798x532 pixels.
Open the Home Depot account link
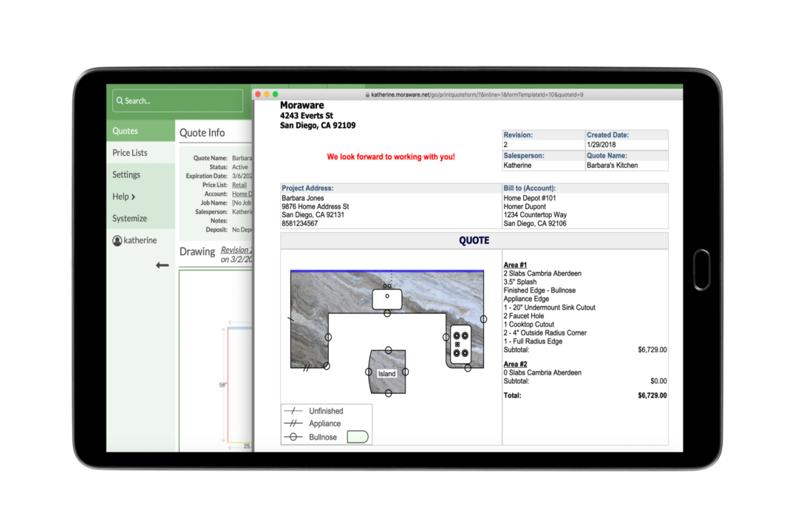pos(242,194)
